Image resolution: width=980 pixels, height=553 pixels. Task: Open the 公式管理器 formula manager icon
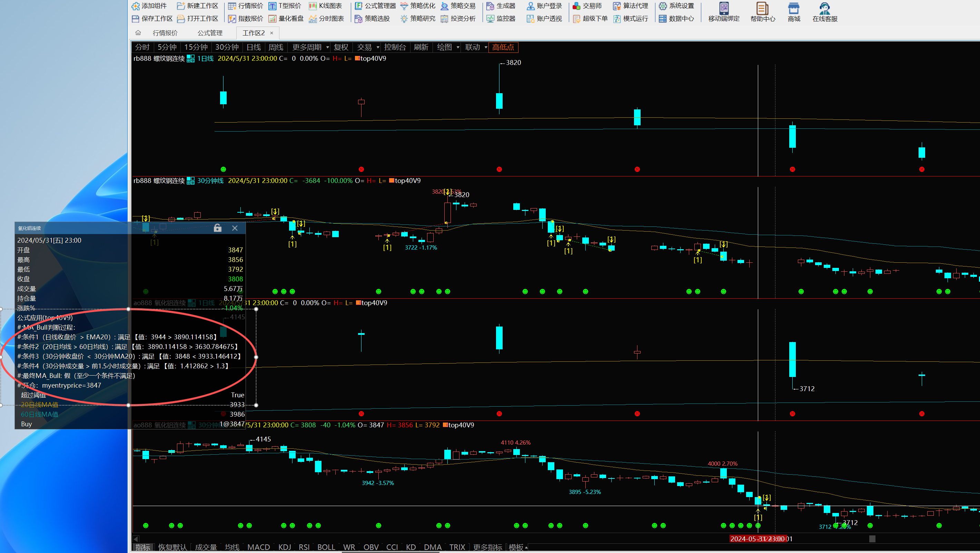(358, 6)
